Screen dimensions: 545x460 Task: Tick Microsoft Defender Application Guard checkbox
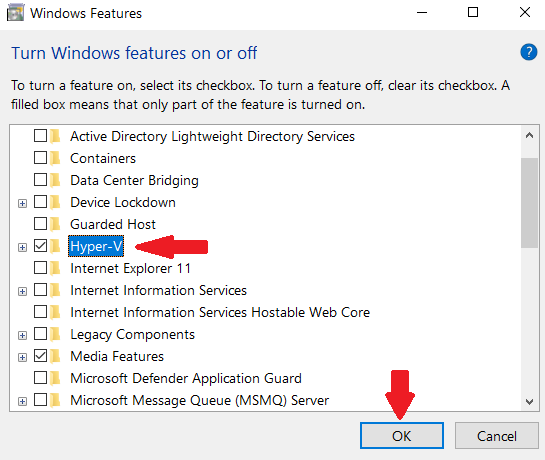pos(40,378)
